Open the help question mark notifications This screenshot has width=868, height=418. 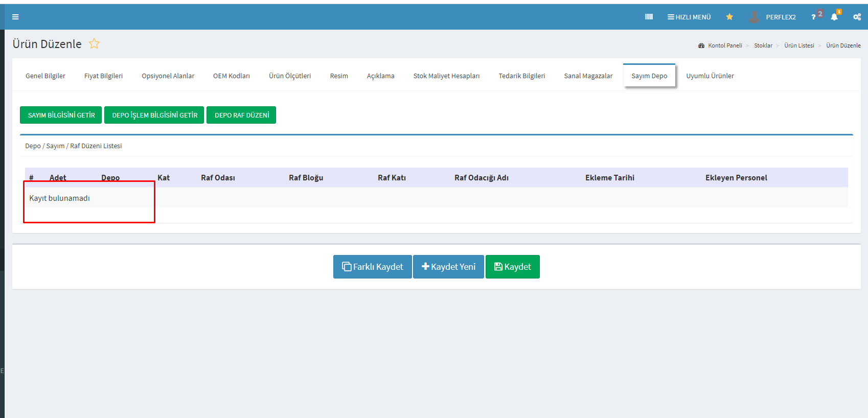[814, 17]
